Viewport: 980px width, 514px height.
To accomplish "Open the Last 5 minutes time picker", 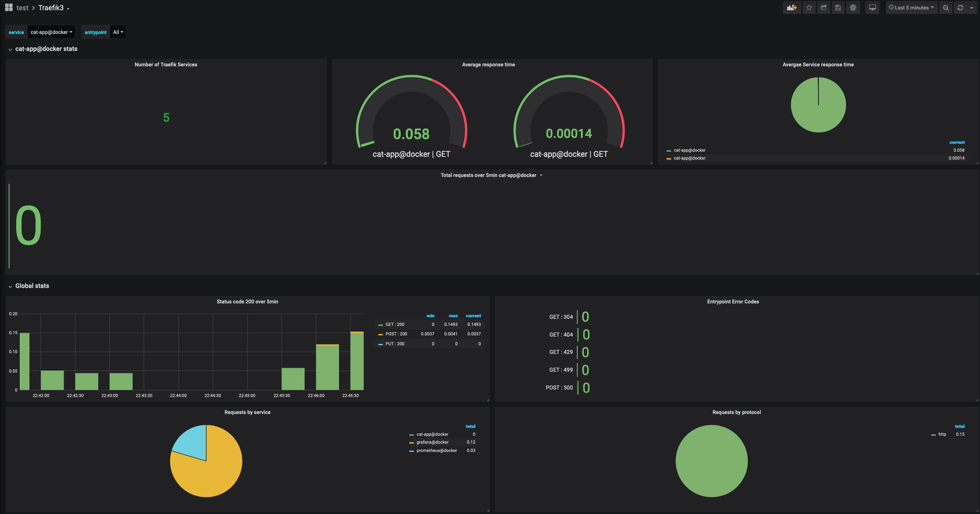I will coord(911,8).
